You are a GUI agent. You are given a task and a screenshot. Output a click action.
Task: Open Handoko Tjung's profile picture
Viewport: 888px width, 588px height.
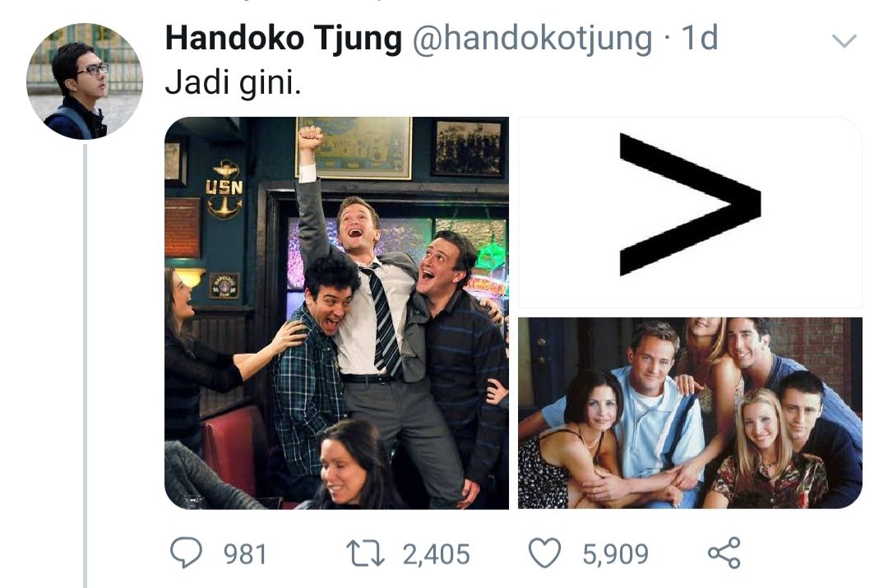click(x=85, y=81)
